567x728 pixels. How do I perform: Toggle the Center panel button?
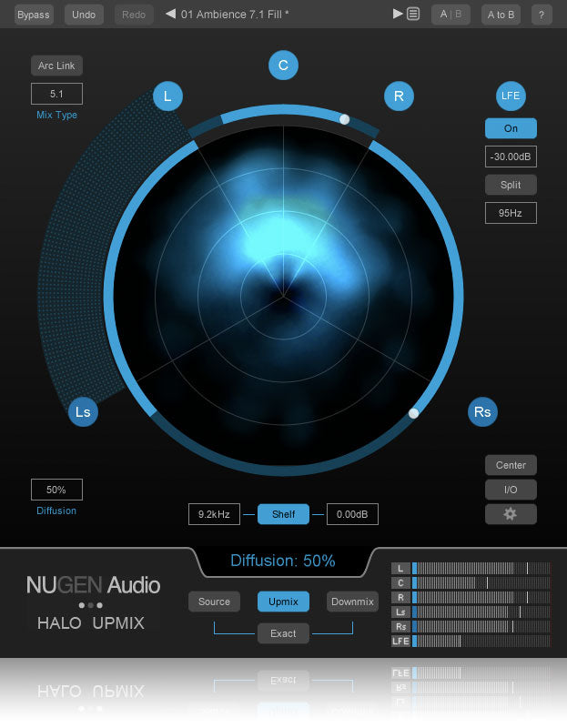511,465
